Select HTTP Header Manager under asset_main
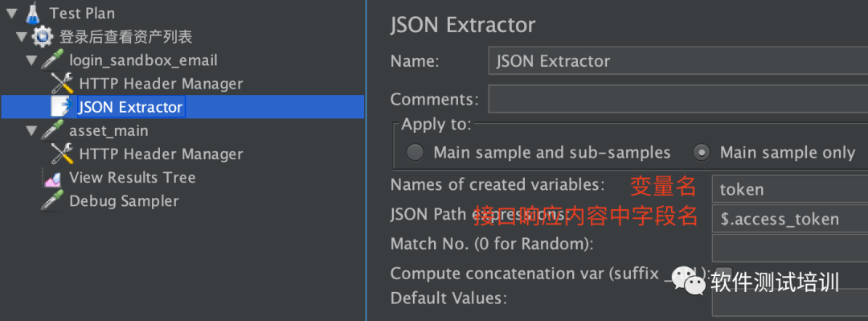Viewport: 868px width, 321px height. point(161,154)
